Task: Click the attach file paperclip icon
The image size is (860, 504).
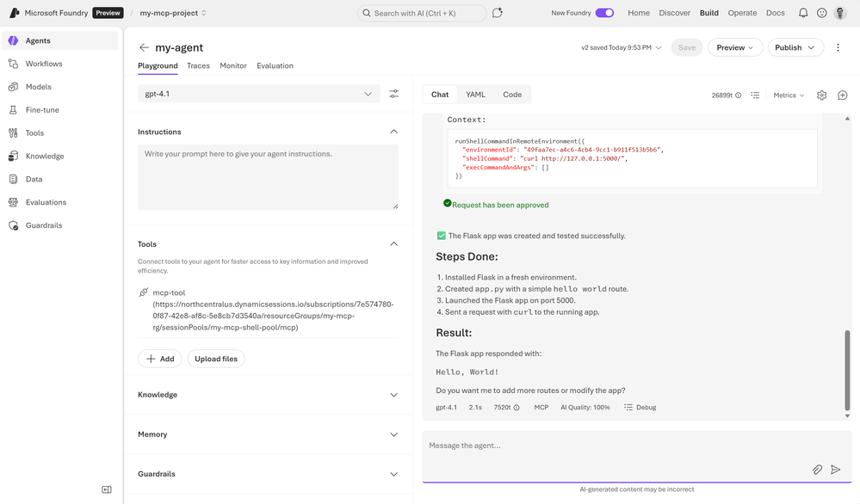Action: pyautogui.click(x=817, y=470)
